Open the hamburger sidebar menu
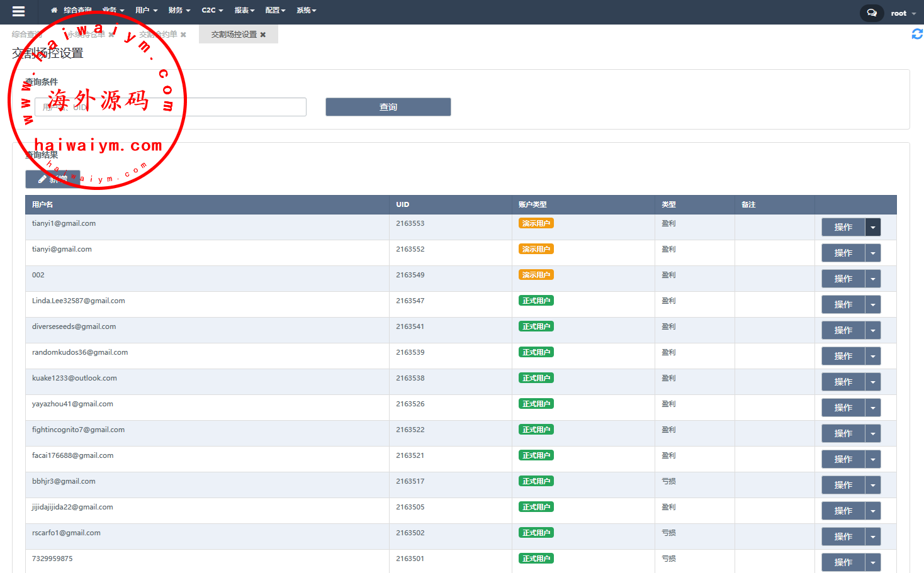This screenshot has height=573, width=924. pos(18,11)
